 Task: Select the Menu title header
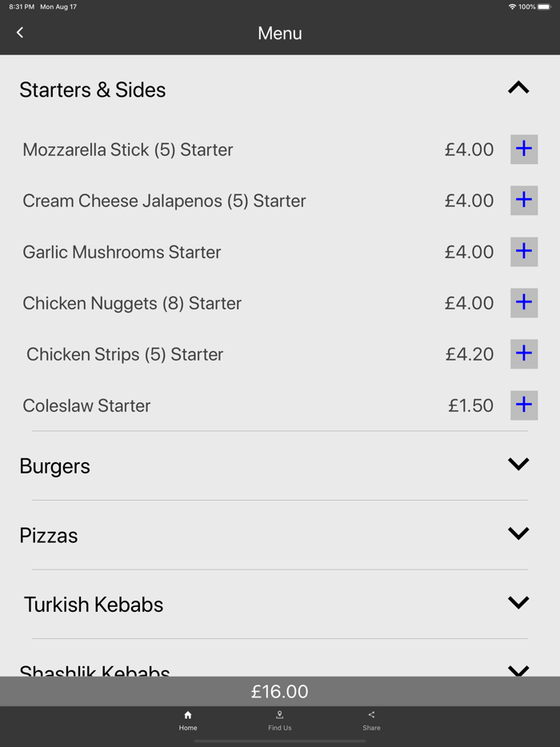[x=279, y=33]
